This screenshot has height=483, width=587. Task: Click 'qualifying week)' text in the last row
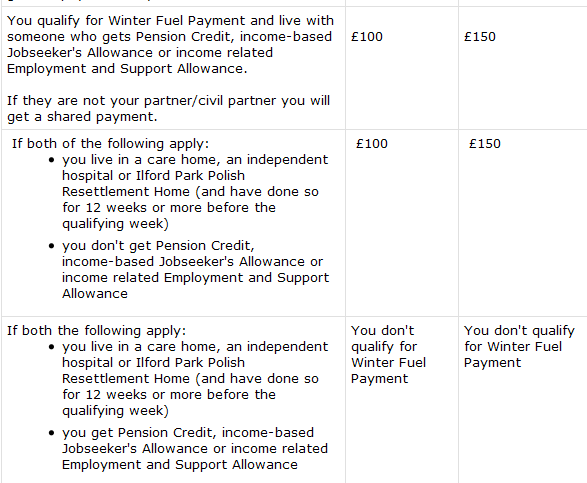pos(115,411)
